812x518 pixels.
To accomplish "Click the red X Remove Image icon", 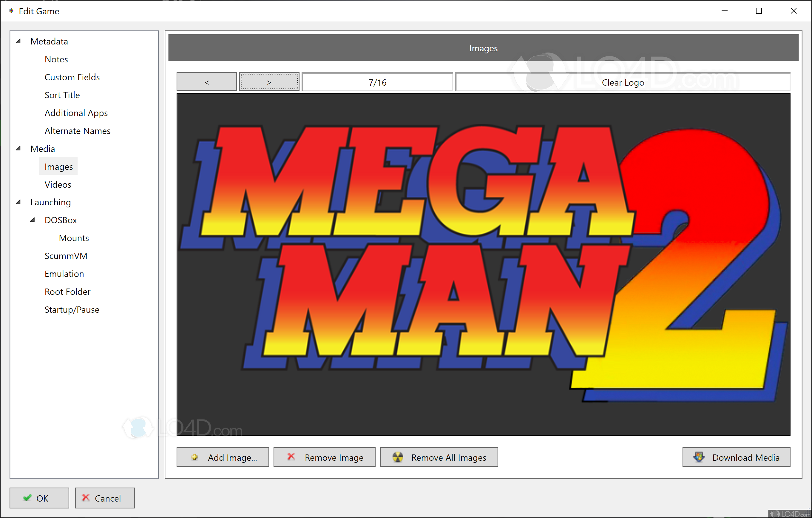I will point(291,457).
